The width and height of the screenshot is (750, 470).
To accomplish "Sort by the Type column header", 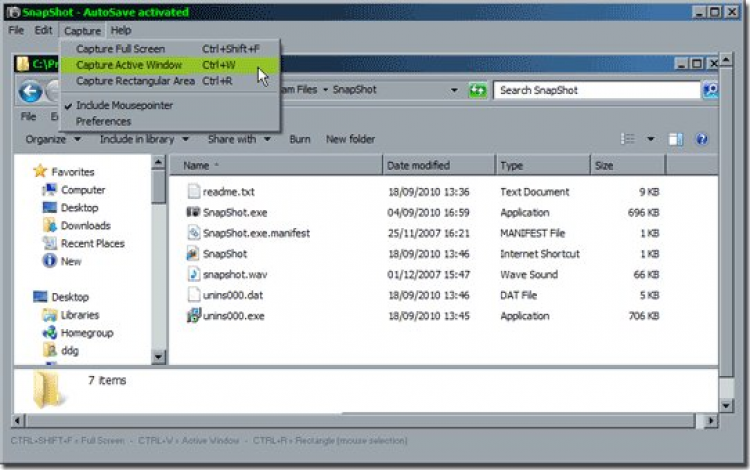I will pyautogui.click(x=543, y=165).
